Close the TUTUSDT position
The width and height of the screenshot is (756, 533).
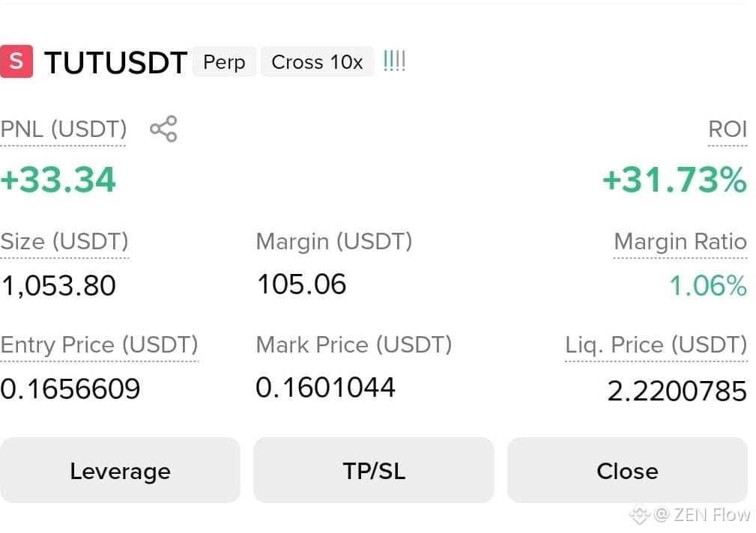coord(627,470)
